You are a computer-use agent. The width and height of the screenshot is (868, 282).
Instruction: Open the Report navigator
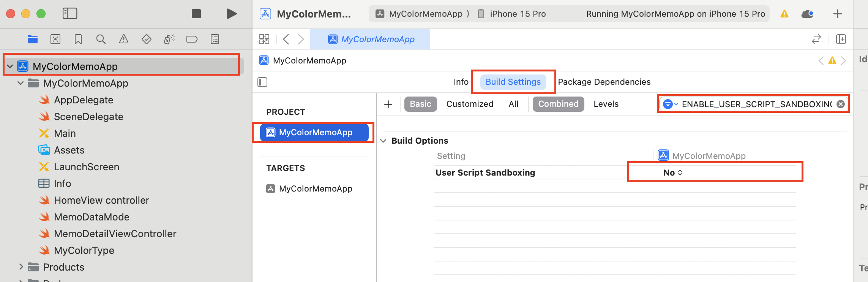215,39
